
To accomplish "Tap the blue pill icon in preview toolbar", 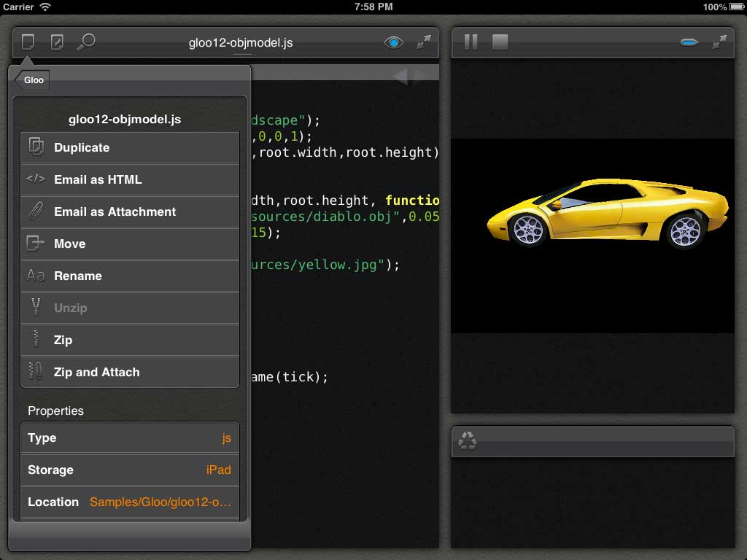I will 689,42.
